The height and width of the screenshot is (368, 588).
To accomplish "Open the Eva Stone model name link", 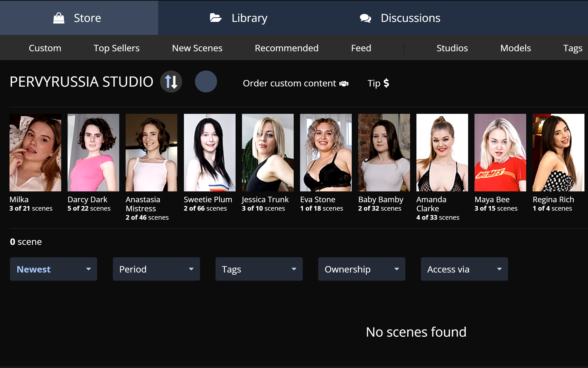I will pos(318,199).
